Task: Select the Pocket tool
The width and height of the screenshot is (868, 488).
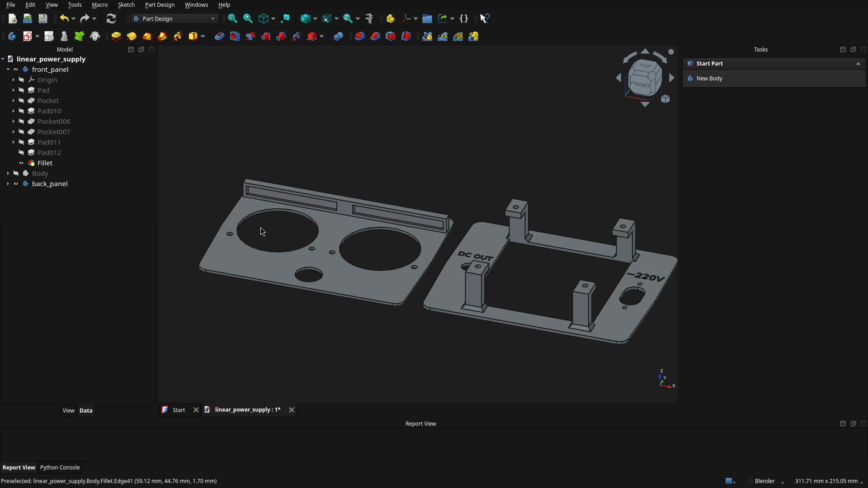Action: pyautogui.click(x=219, y=37)
